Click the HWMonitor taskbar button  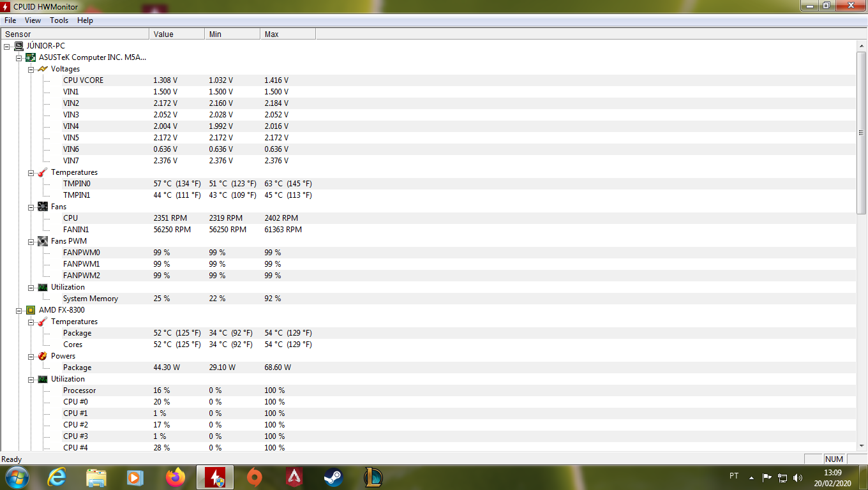click(214, 477)
